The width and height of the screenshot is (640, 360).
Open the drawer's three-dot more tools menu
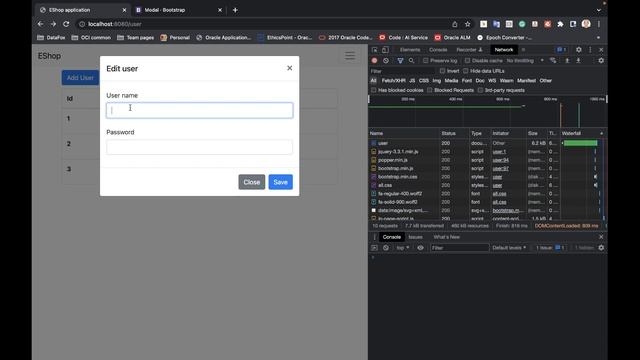pyautogui.click(x=374, y=237)
